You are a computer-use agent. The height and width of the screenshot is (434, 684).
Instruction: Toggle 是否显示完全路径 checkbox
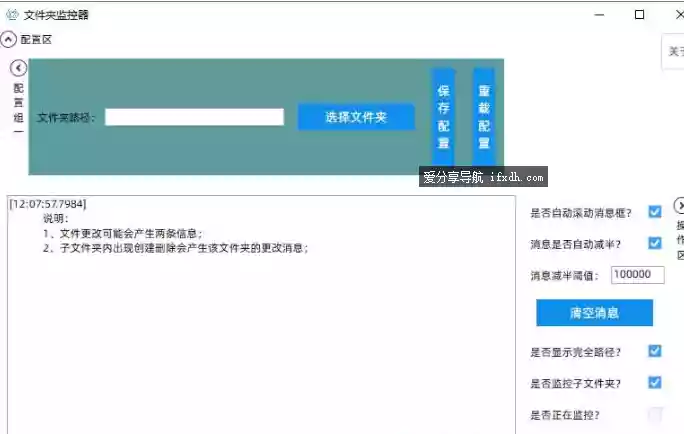point(655,351)
